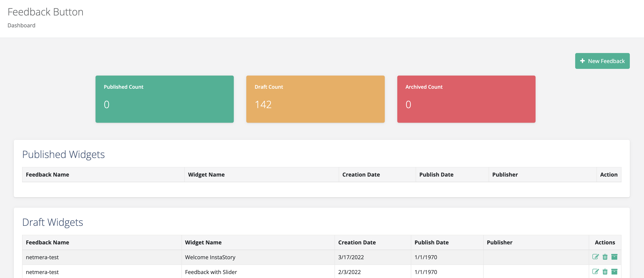Open the Dashboard breadcrumb link
644x278 pixels.
(x=21, y=25)
